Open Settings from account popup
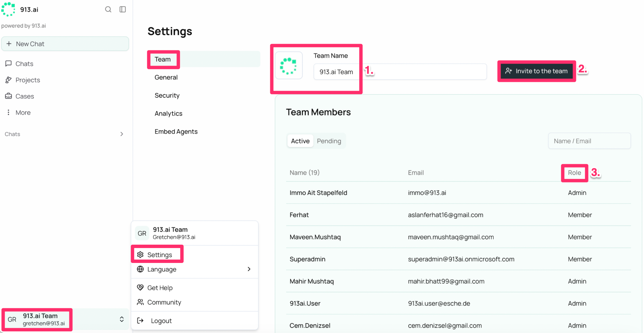This screenshot has height=333, width=644. pyautogui.click(x=194, y=254)
